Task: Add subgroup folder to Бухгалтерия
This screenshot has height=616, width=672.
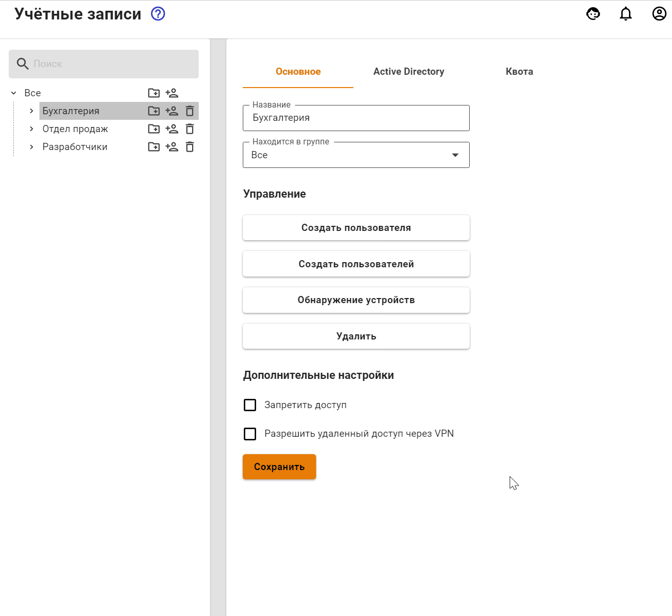Action: point(154,111)
